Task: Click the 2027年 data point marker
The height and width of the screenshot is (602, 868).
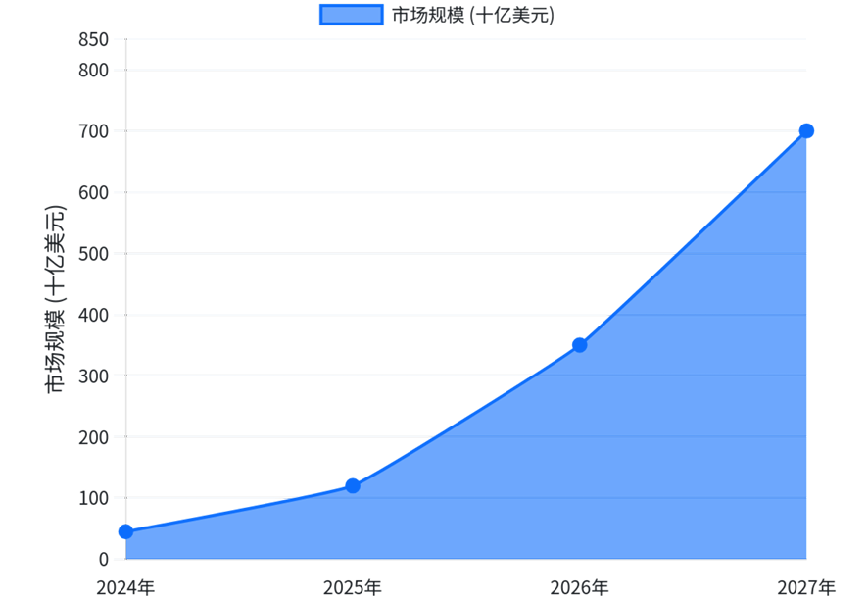Action: pos(806,129)
